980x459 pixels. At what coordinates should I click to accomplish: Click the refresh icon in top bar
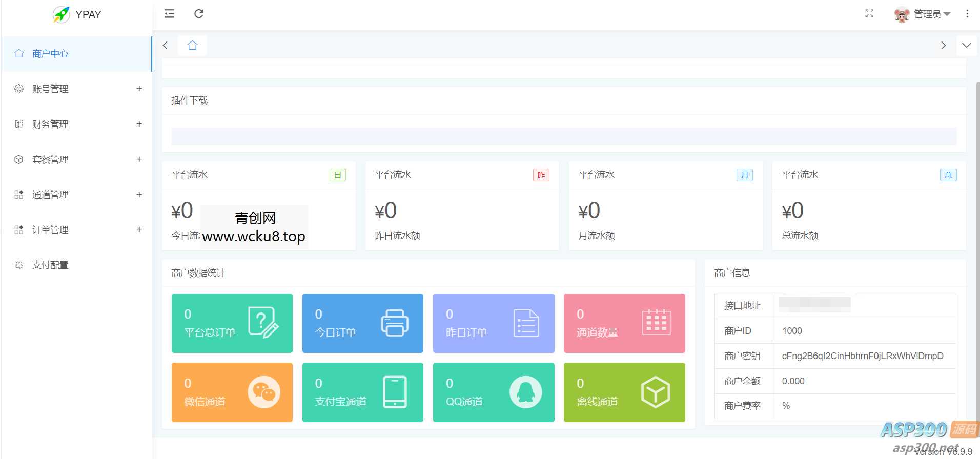click(x=199, y=14)
